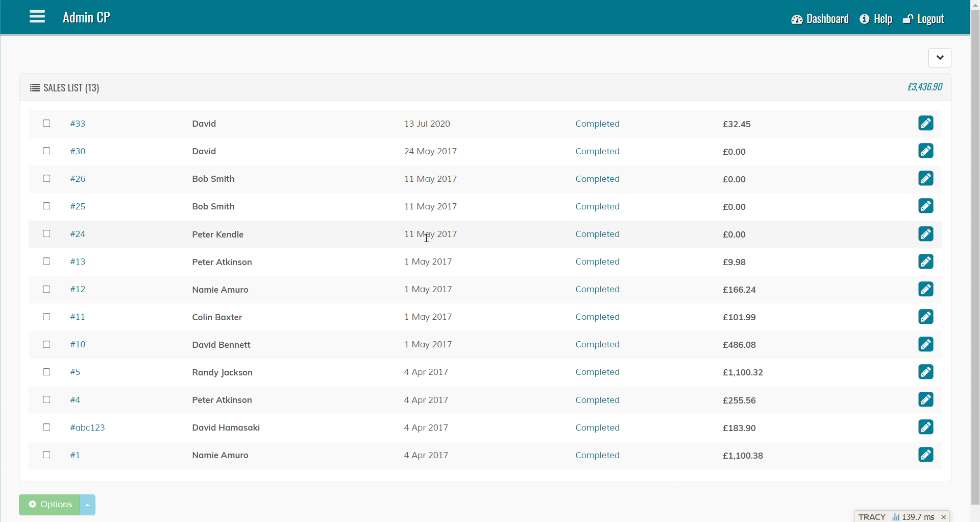Click the edit icon for sale #12
The image size is (980, 522).
pyautogui.click(x=925, y=289)
